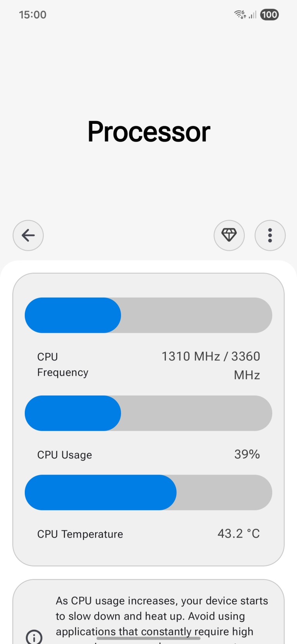Tap the bottom navigation gesture handle

(x=148, y=638)
